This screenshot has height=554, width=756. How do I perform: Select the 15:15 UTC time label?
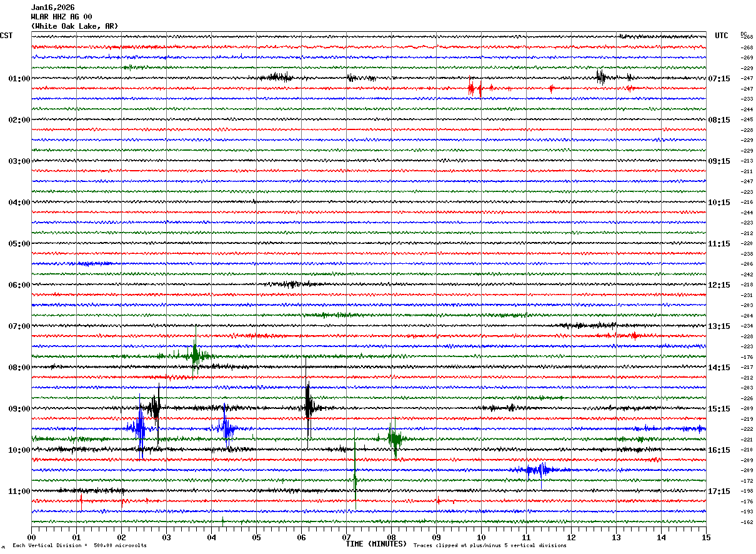coord(719,409)
